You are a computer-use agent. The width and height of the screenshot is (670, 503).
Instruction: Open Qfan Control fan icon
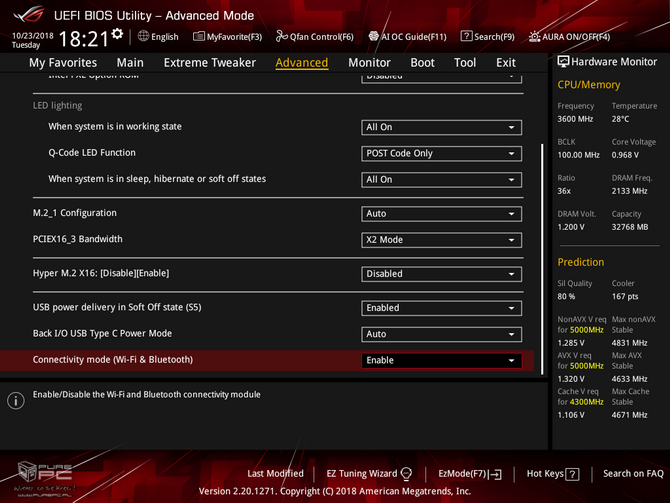tap(282, 36)
